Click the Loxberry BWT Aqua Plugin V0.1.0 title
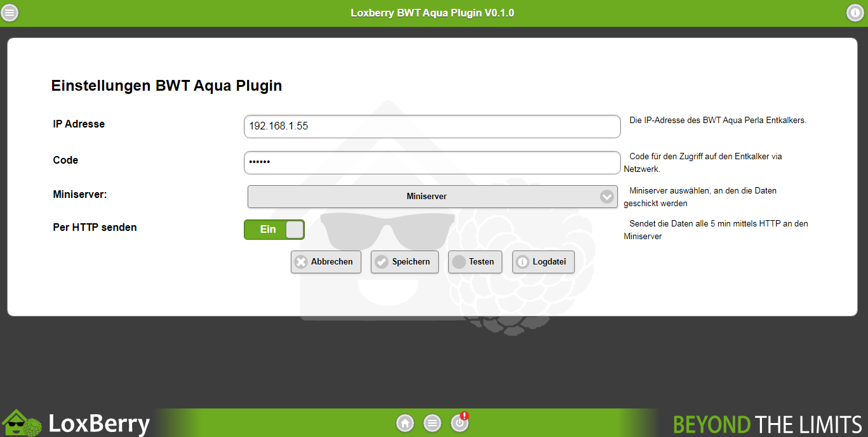The image size is (868, 437). [x=432, y=13]
